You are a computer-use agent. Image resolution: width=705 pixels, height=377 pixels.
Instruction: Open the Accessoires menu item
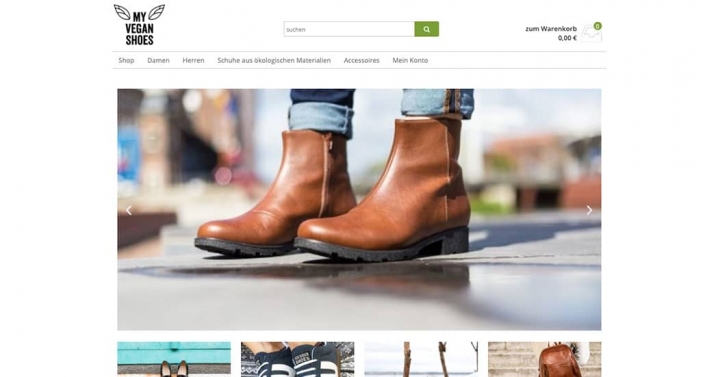[361, 60]
